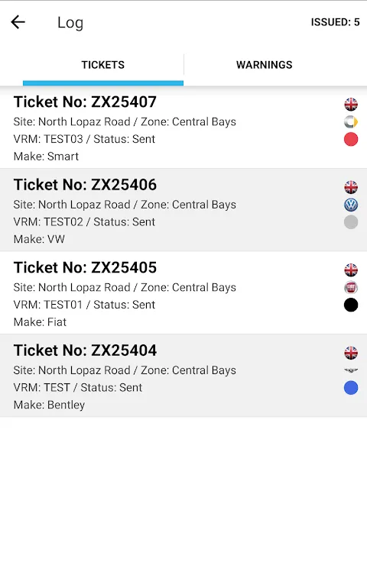Click UK flag on ticket ZX25404
Image resolution: width=367 pixels, height=588 pixels.
[351, 353]
